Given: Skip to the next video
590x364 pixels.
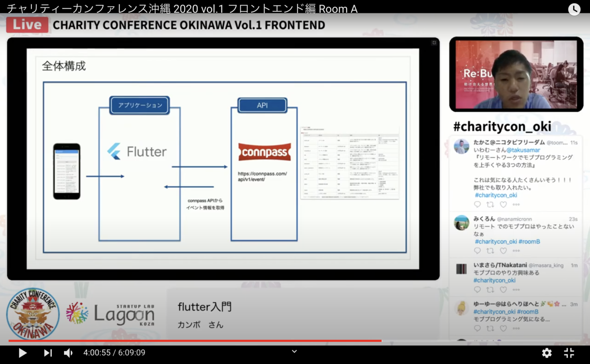Looking at the screenshot, I should [48, 353].
